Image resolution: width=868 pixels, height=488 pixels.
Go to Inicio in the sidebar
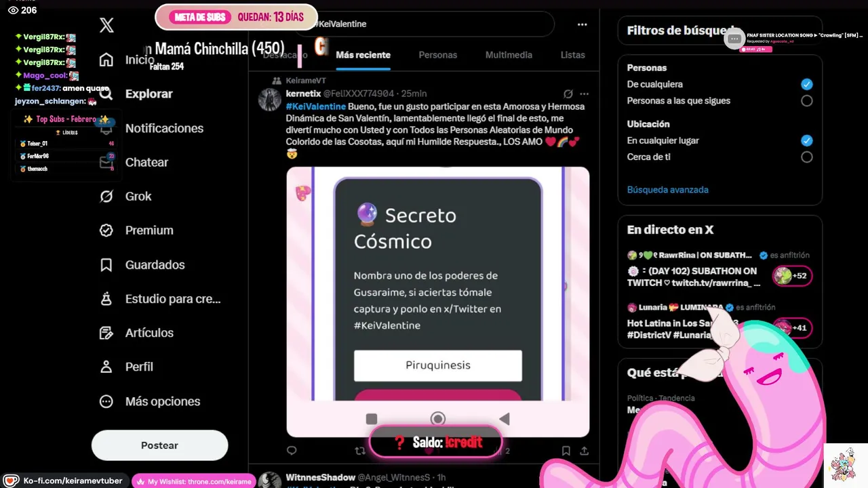[140, 60]
